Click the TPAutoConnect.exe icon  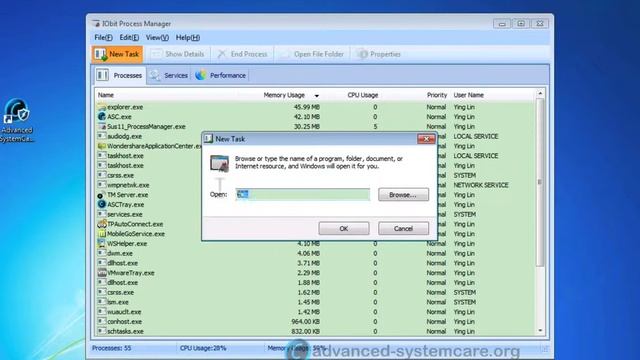[102, 224]
